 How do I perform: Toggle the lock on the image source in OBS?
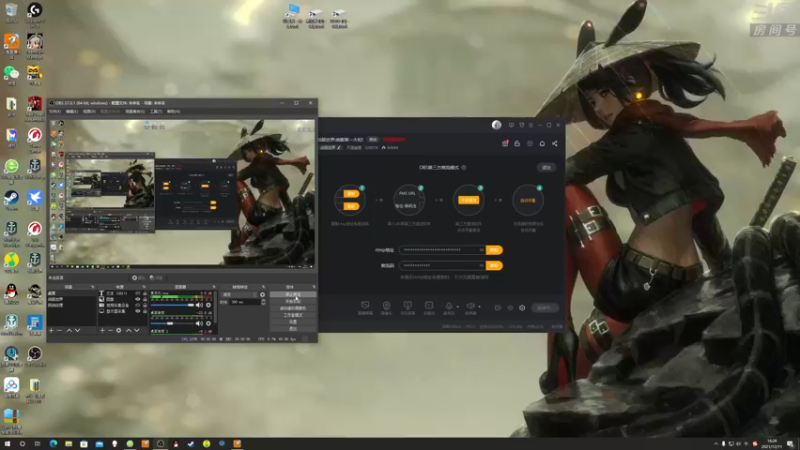(x=145, y=299)
